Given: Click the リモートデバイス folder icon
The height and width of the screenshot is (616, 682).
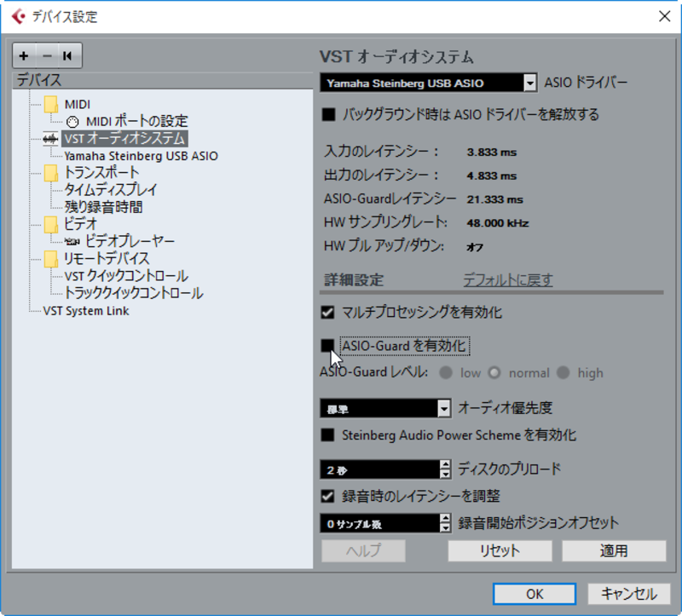Looking at the screenshot, I should point(51,259).
